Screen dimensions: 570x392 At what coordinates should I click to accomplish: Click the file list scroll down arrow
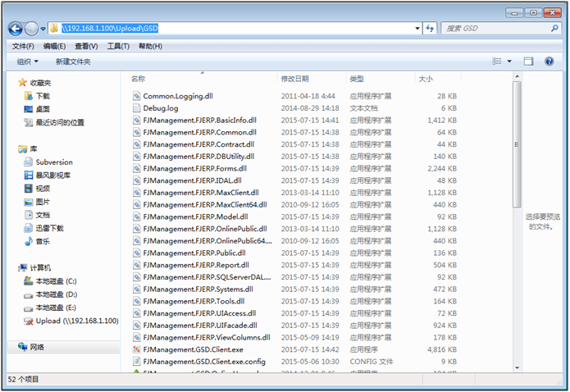[517, 367]
